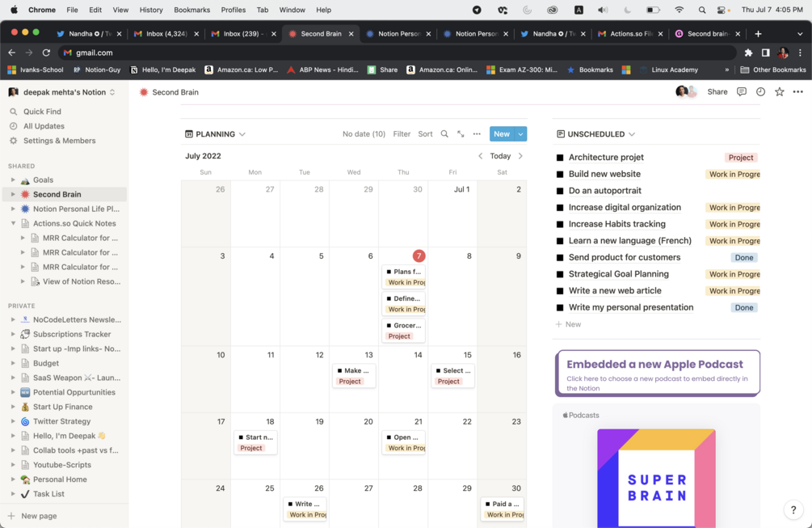The height and width of the screenshot is (528, 812).
Task: Open Grocer... card on July 7
Action: pyautogui.click(x=403, y=331)
